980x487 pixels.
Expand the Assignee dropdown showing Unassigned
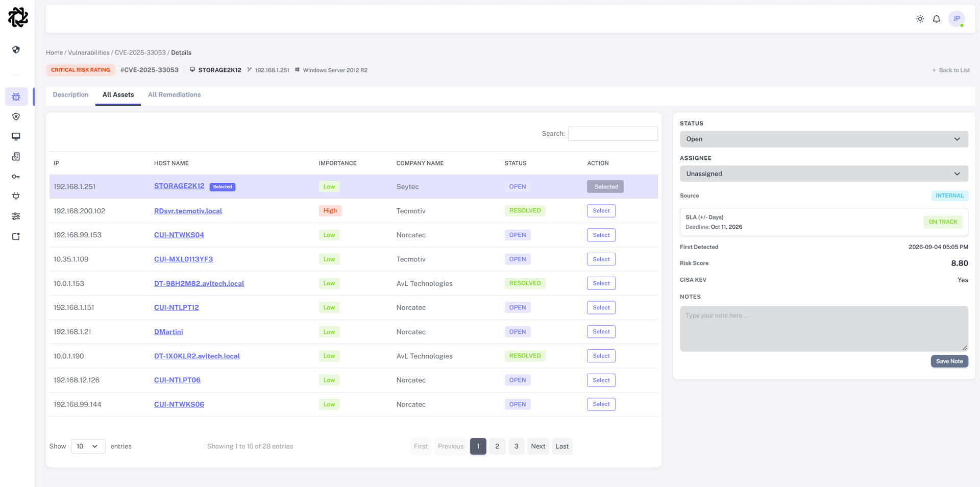pos(824,174)
